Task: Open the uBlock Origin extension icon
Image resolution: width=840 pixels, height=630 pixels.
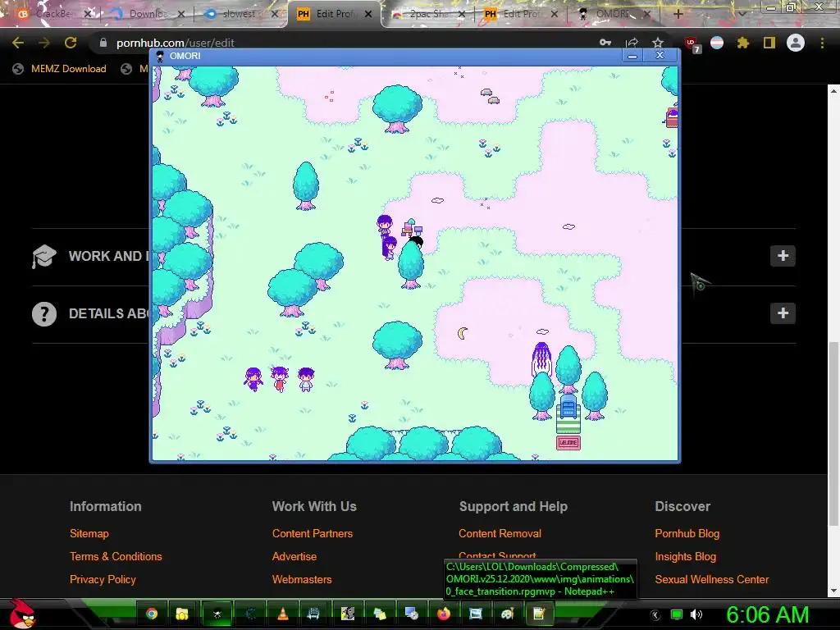Action: pos(691,43)
